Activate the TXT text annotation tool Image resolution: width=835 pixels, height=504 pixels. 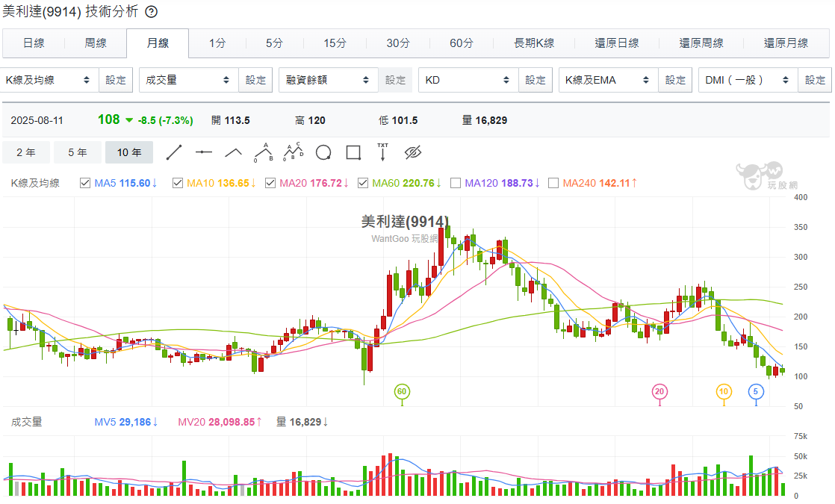(x=382, y=152)
